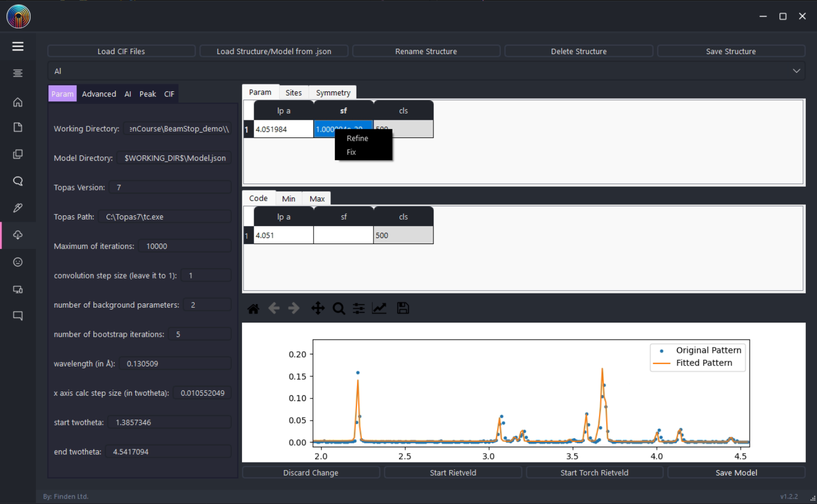
Task: Select the copy documents sidebar icon
Action: tap(18, 154)
